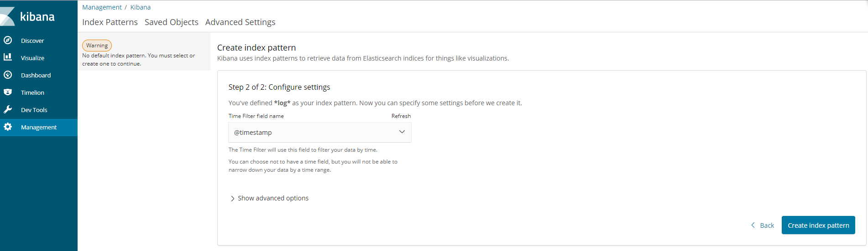The image size is (868, 251).
Task: Click the Refresh link above the field
Action: tap(401, 116)
